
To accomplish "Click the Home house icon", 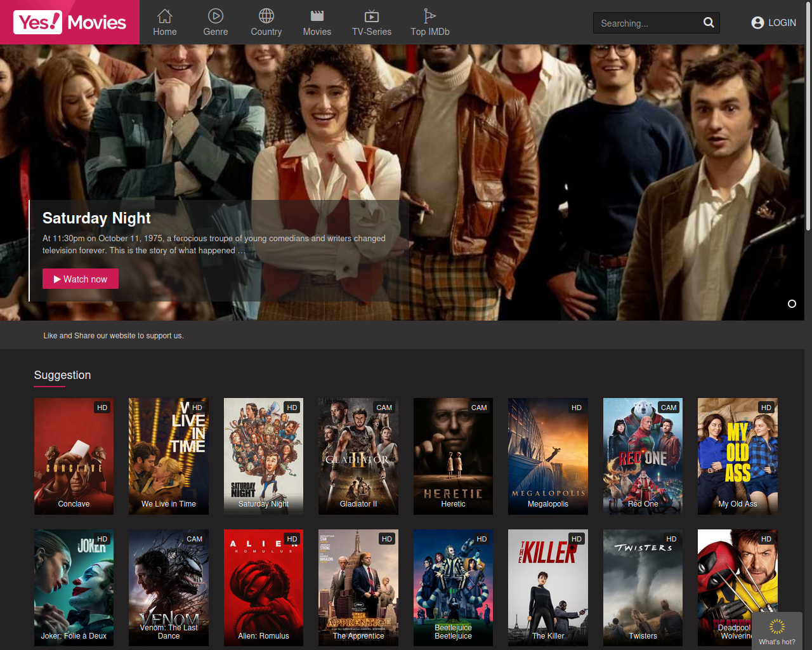I will pyautogui.click(x=165, y=15).
